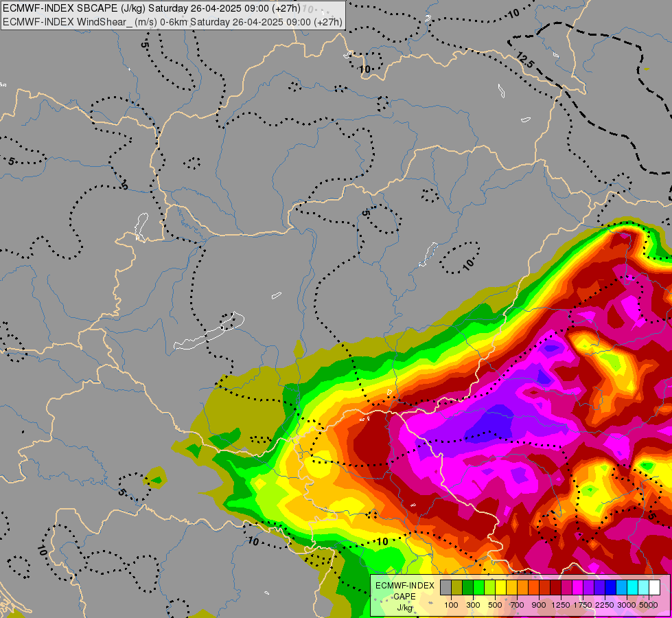
Task: Click the legend value 900
Action: [539, 605]
